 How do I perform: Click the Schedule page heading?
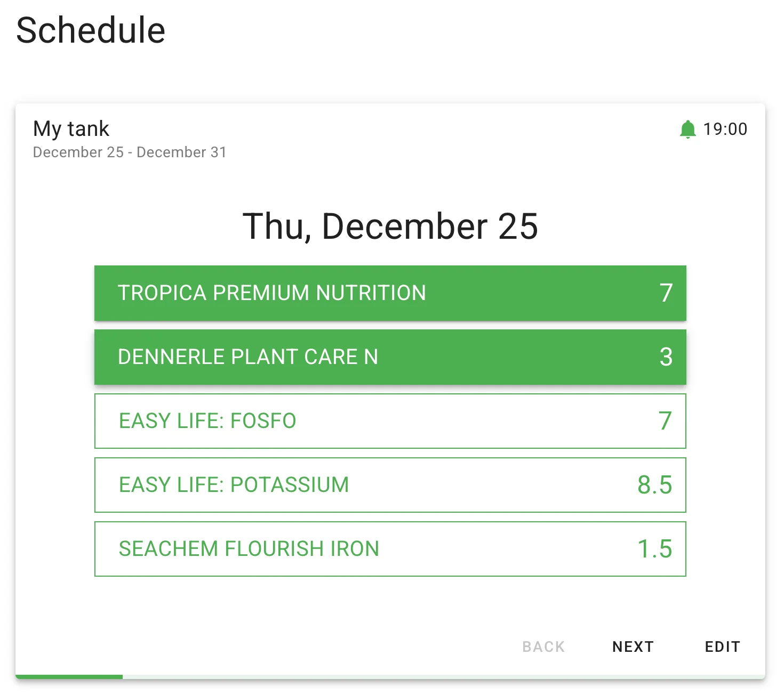[x=91, y=30]
